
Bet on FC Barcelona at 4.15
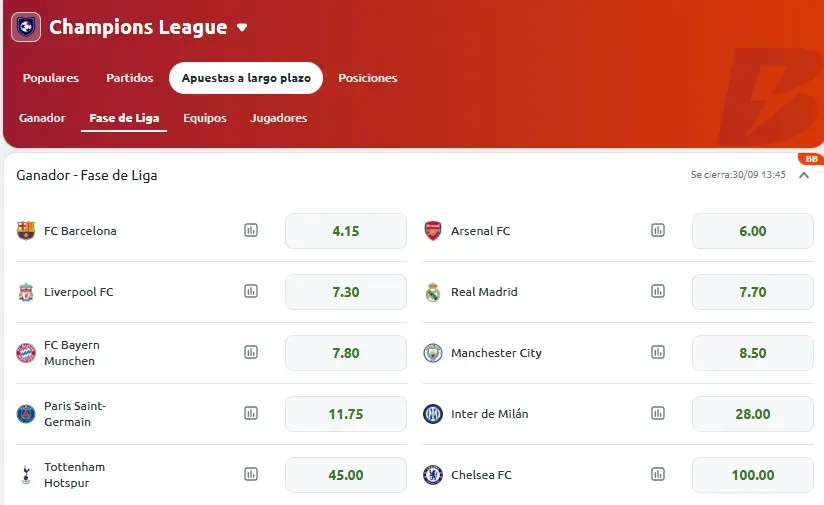pyautogui.click(x=346, y=231)
